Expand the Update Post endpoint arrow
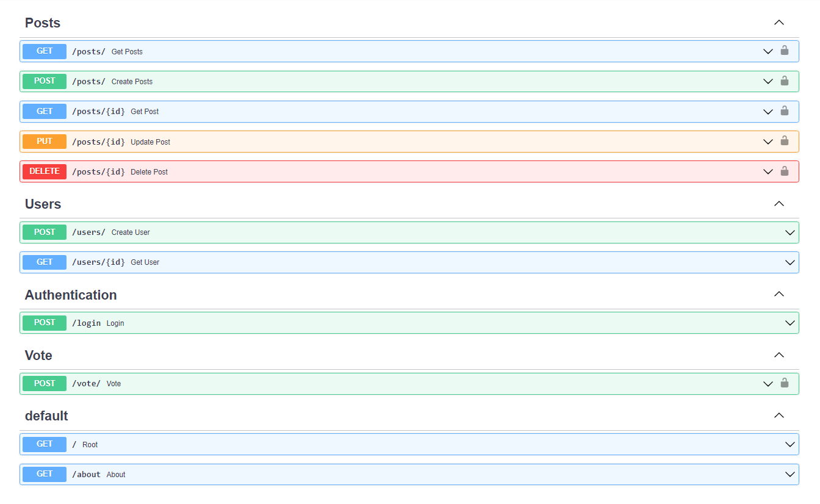Viewport: 820px width, 504px height. pyautogui.click(x=768, y=142)
